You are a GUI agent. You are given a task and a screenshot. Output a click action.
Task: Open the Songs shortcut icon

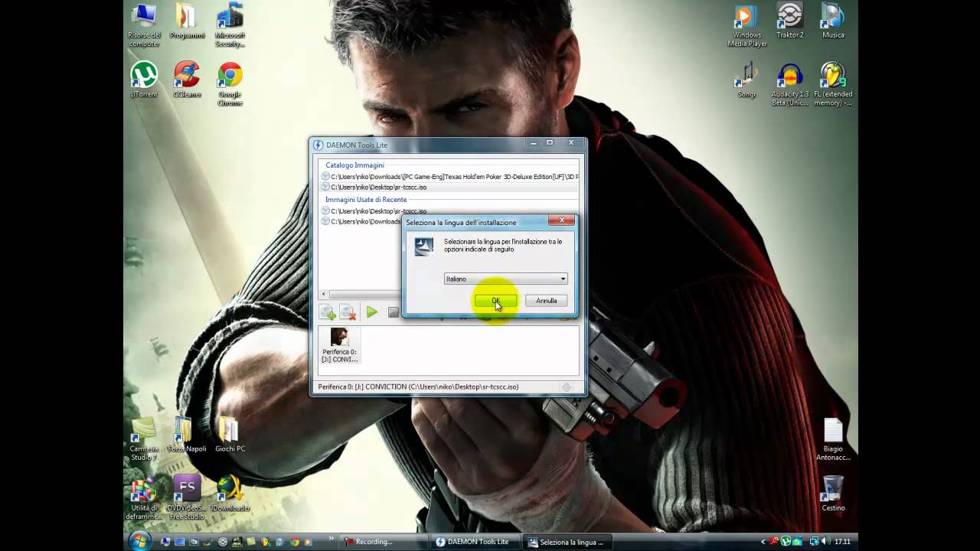coord(746,80)
